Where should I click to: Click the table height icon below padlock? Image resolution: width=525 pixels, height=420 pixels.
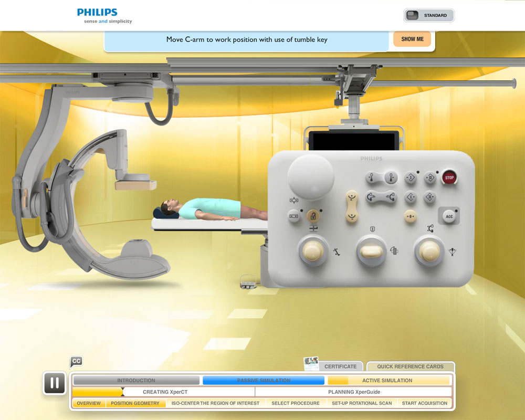(313, 229)
